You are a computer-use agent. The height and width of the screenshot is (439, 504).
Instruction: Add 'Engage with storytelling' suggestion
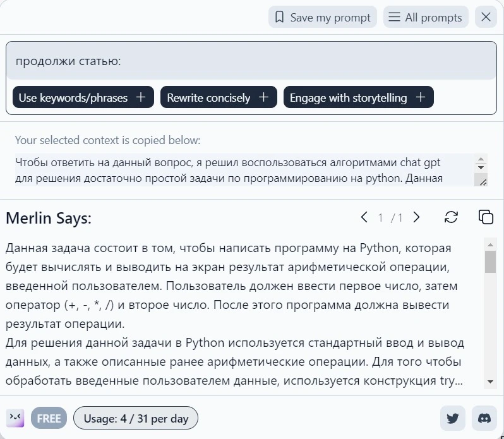pos(358,97)
